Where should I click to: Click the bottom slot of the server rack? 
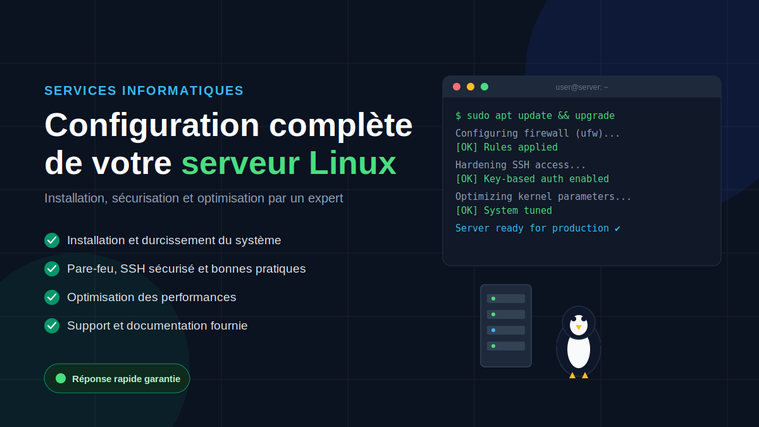(506, 346)
